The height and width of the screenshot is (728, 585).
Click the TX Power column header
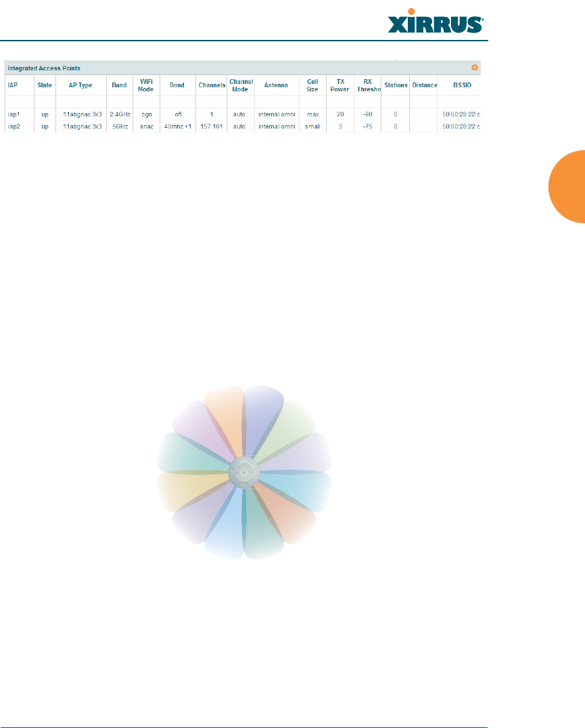coord(340,85)
